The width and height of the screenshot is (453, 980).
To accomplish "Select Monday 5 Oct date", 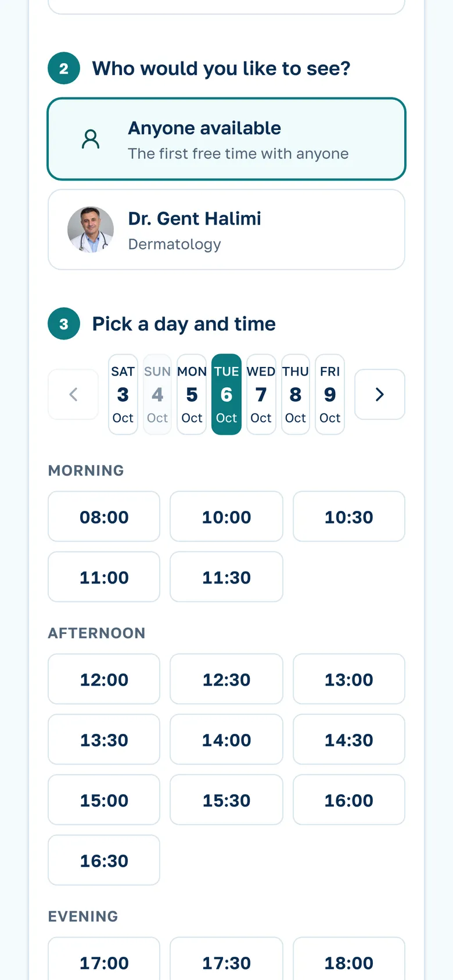I will pyautogui.click(x=192, y=394).
